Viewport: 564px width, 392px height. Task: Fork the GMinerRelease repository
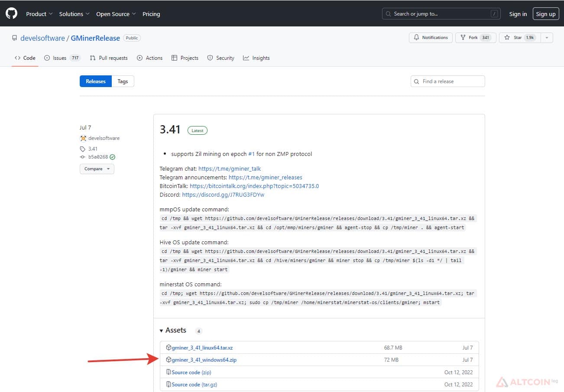point(475,38)
